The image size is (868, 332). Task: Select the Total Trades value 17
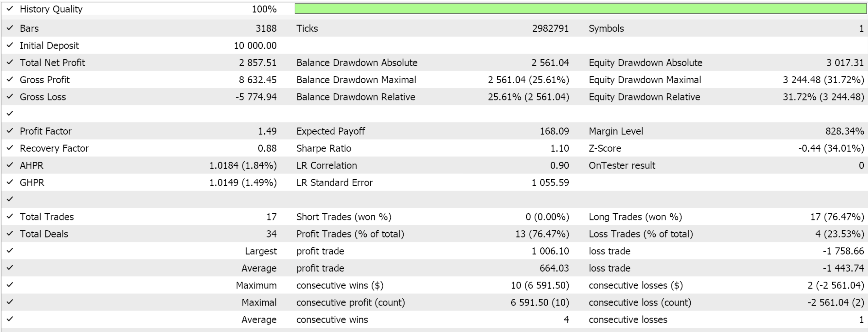(x=272, y=217)
